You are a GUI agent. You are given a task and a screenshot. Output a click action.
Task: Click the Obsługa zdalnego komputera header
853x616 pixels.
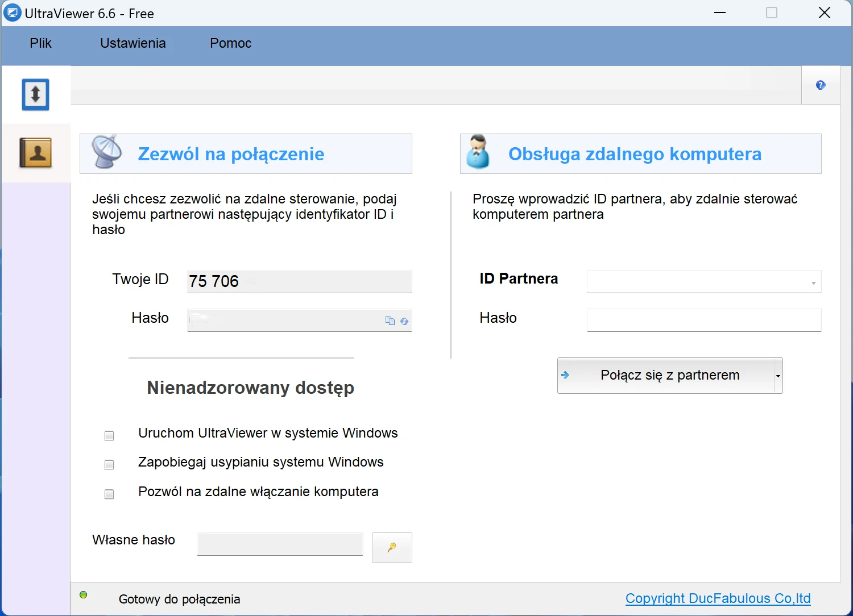[x=641, y=154]
